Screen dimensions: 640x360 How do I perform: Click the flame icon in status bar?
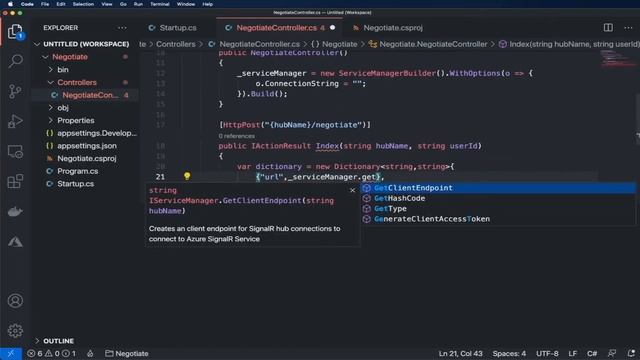tap(90, 353)
